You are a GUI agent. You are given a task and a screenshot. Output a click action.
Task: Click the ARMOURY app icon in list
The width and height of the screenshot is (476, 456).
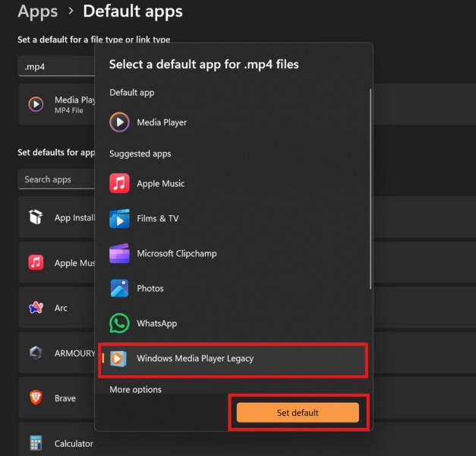(x=36, y=353)
